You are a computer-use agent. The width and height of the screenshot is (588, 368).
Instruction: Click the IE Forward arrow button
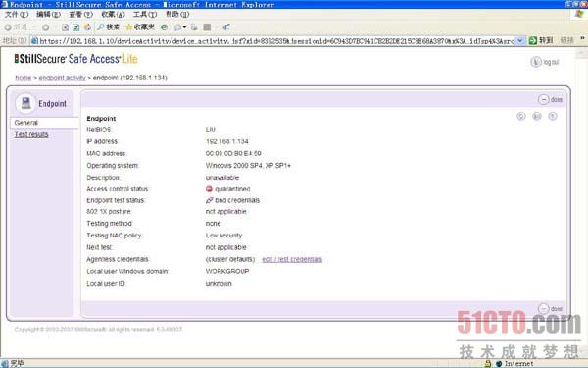[x=45, y=27]
